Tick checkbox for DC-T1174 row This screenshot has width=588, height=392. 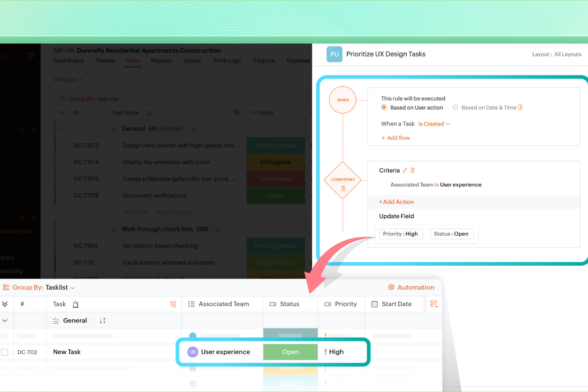coord(62,162)
